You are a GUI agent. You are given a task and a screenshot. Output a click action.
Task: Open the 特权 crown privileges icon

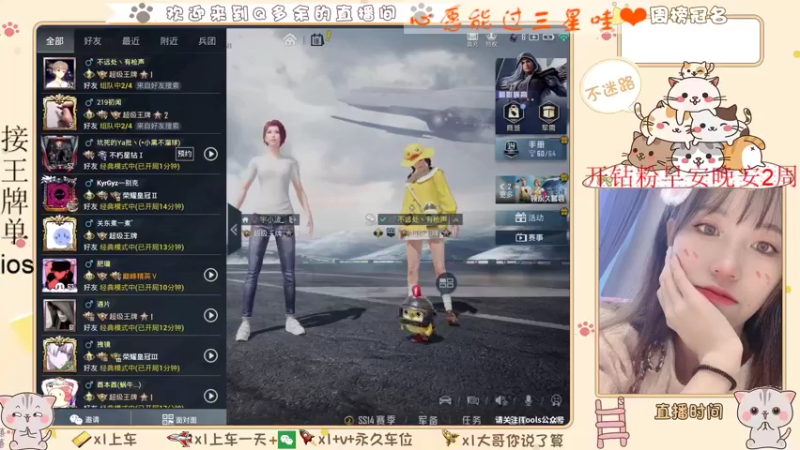[491, 39]
